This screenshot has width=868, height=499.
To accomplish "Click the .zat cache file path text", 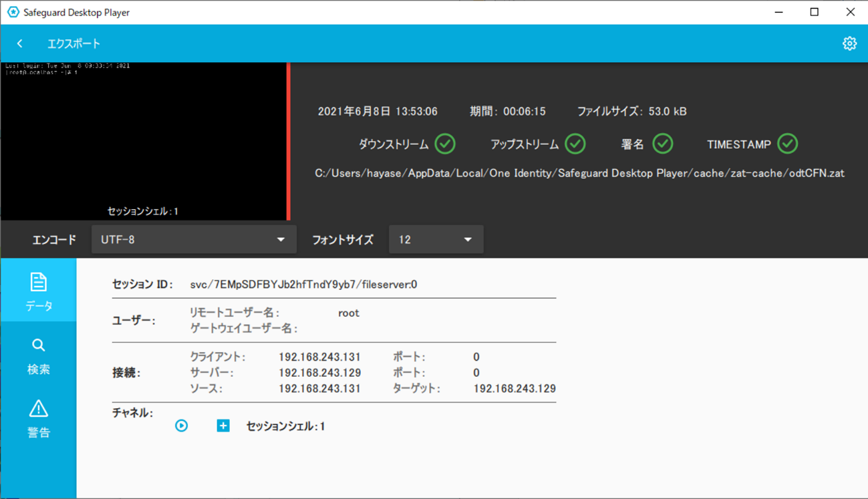I will (579, 173).
